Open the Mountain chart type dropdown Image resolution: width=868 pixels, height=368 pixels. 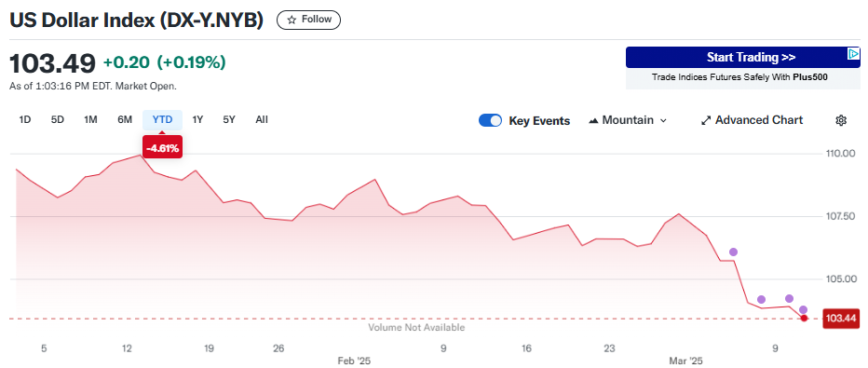coord(628,120)
